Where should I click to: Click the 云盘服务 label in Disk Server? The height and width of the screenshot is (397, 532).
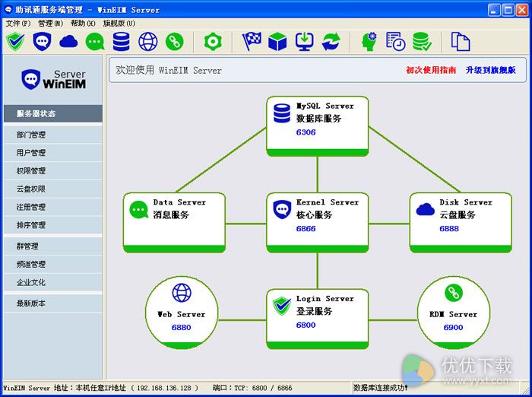pos(458,214)
